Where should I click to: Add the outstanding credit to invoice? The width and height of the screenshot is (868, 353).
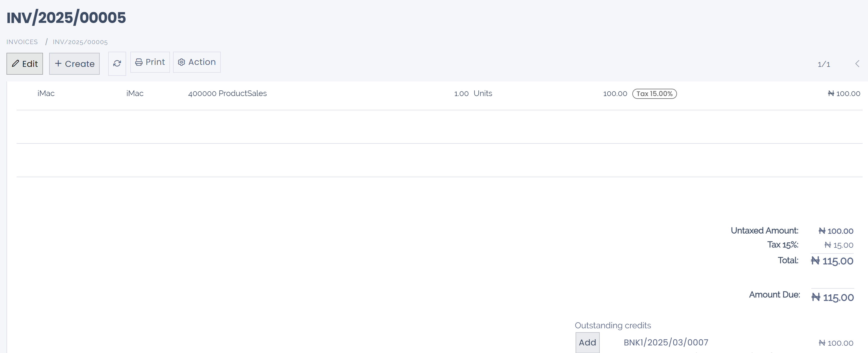coord(587,342)
